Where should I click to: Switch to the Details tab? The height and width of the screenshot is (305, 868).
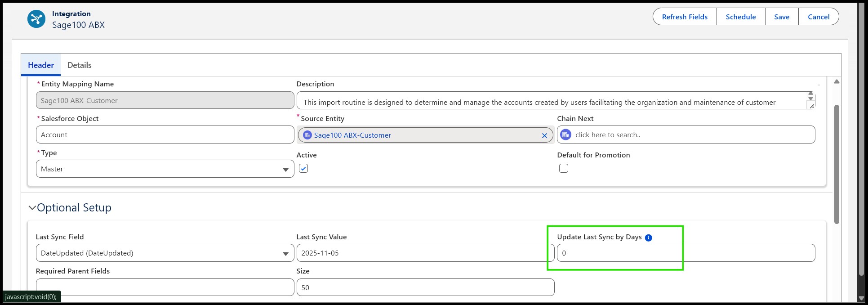click(x=80, y=65)
